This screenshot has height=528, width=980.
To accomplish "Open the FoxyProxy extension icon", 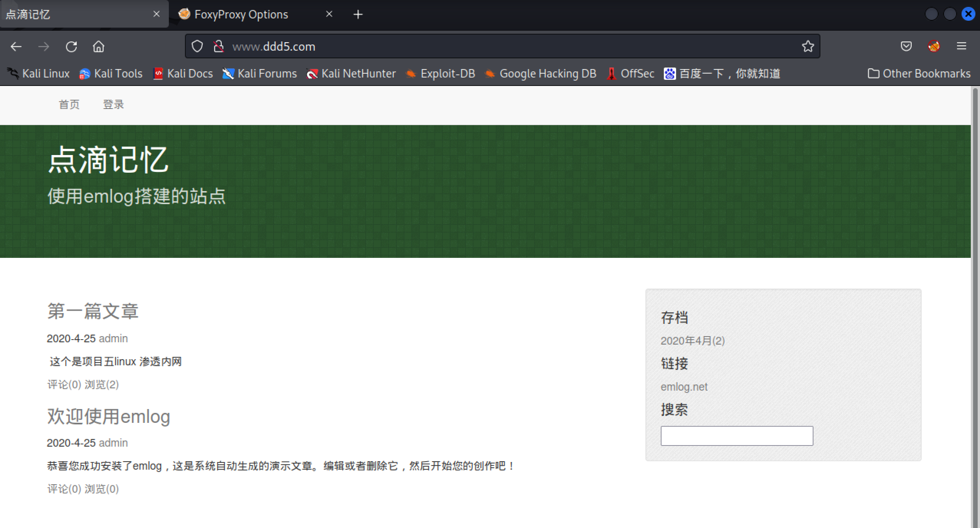I will point(934,46).
